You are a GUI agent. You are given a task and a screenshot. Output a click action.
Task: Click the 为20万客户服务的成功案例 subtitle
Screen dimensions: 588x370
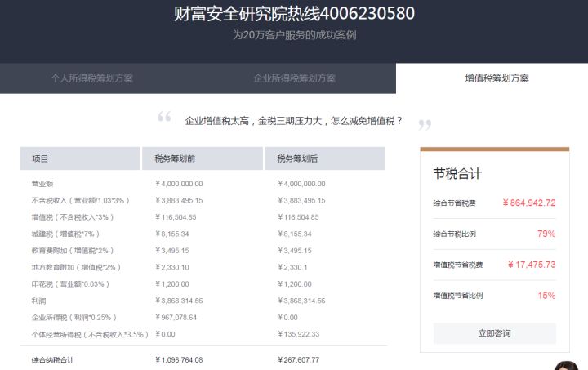(x=294, y=35)
